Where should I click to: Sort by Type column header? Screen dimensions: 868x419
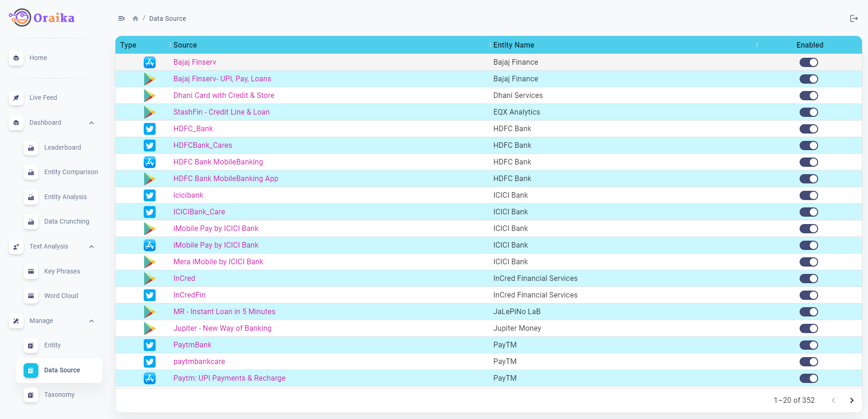tap(128, 45)
